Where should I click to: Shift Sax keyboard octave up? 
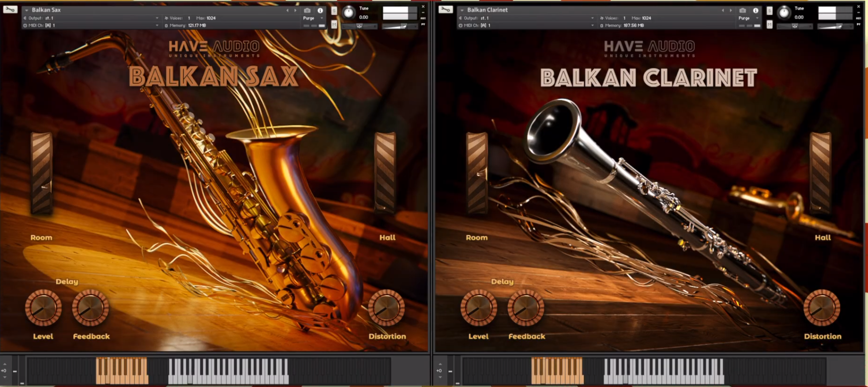tap(4, 364)
